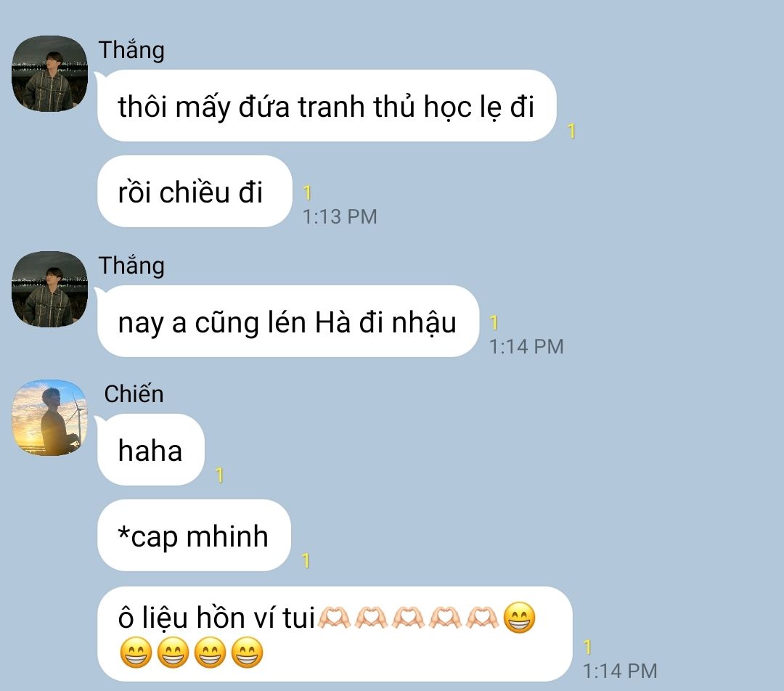Tap Thắng's second profile avatar
This screenshot has height=691, width=784.
pos(49,289)
